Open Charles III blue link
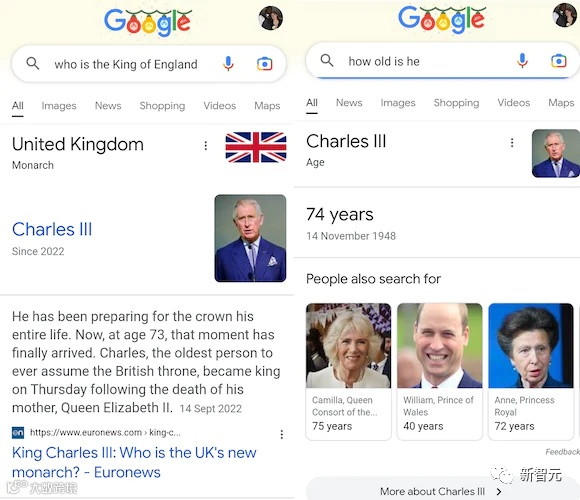This screenshot has height=500, width=580. (x=52, y=229)
